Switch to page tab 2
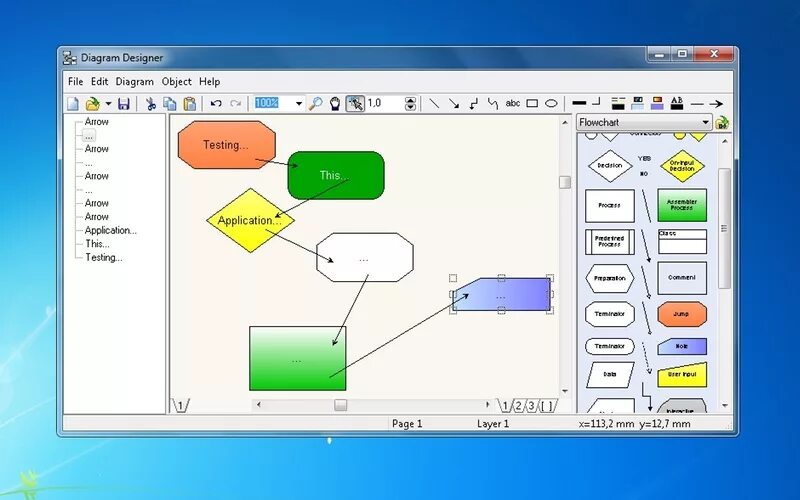Viewport: 800px width, 500px height. [518, 406]
